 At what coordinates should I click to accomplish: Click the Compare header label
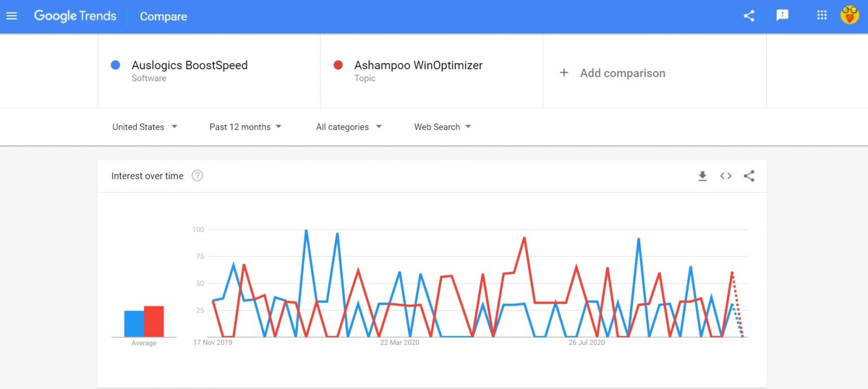163,17
